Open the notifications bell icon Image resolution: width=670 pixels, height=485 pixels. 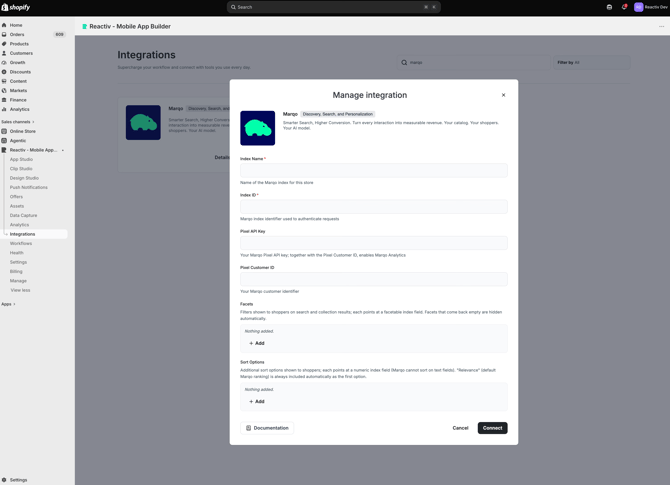pos(624,7)
